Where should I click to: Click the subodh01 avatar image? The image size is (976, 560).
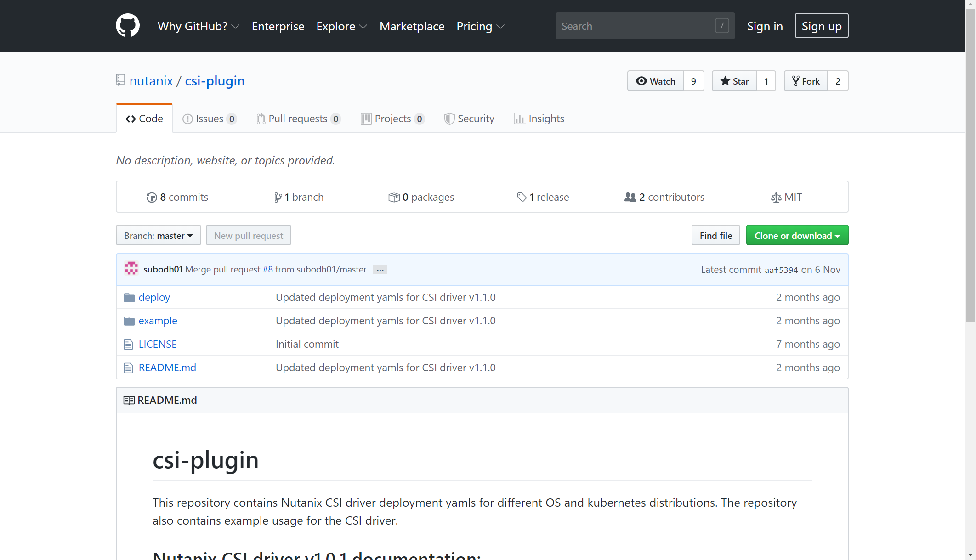(x=131, y=269)
